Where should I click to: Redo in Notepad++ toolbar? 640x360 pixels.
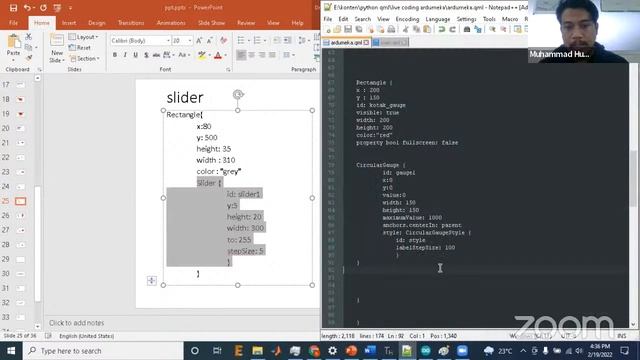[452, 29]
